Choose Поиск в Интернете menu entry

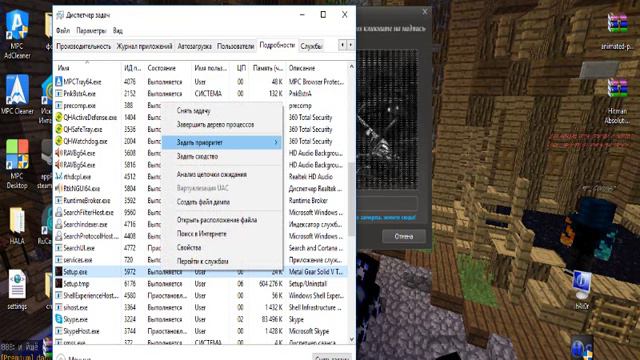(x=222, y=234)
